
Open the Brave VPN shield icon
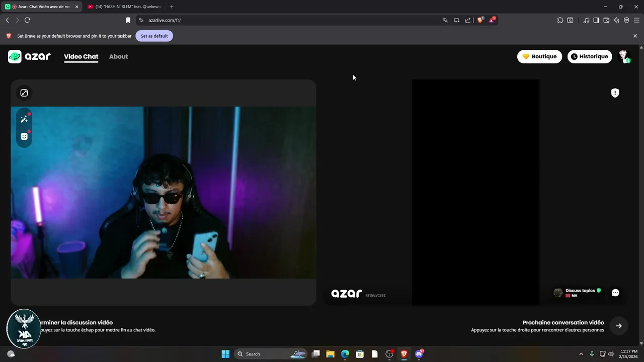(x=626, y=20)
